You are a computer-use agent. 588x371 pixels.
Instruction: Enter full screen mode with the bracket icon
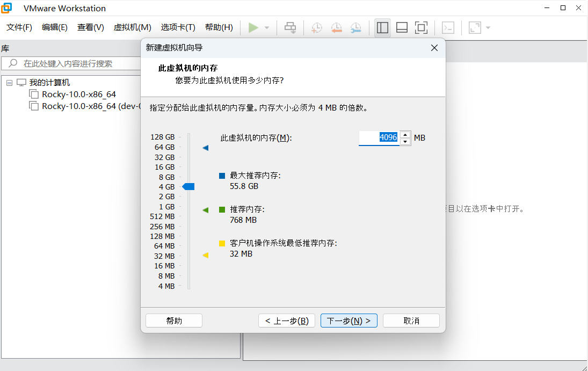pyautogui.click(x=421, y=27)
